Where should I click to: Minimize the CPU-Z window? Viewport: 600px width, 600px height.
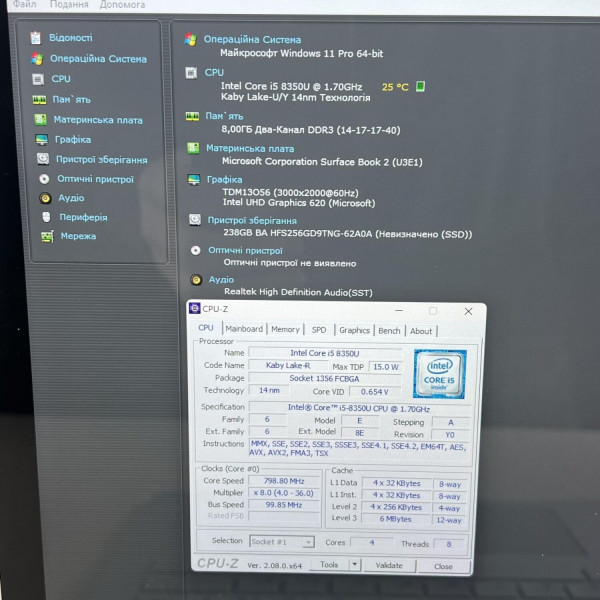[x=399, y=310]
